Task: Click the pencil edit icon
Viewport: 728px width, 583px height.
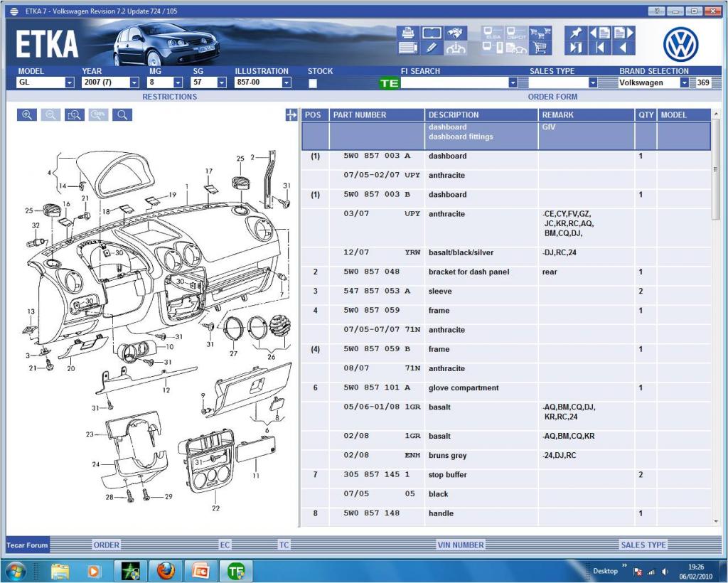Action: coord(432,48)
